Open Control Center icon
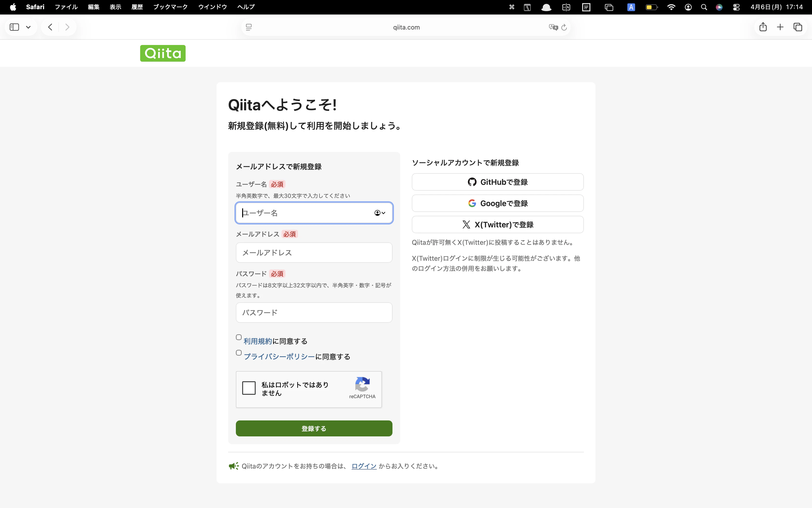Viewport: 812px width, 508px height. point(736,7)
